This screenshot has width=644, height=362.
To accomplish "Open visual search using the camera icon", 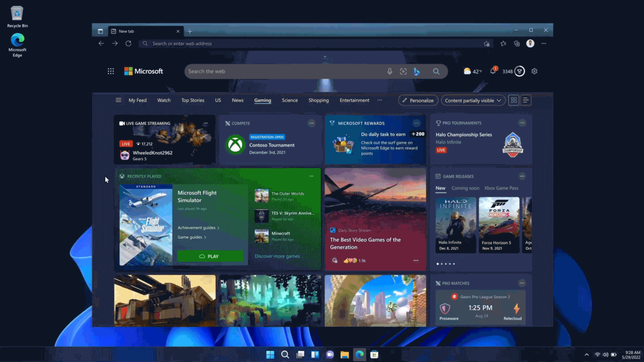I will pyautogui.click(x=403, y=71).
